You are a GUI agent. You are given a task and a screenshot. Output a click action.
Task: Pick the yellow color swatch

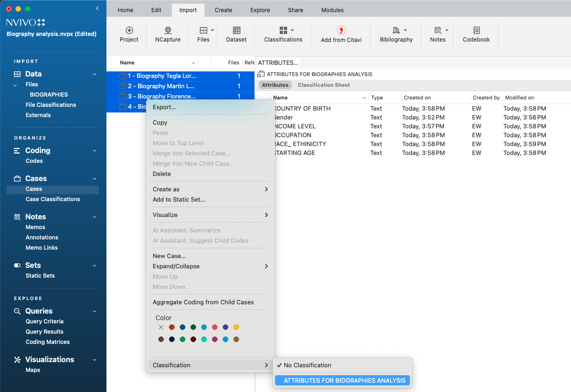[x=236, y=328]
